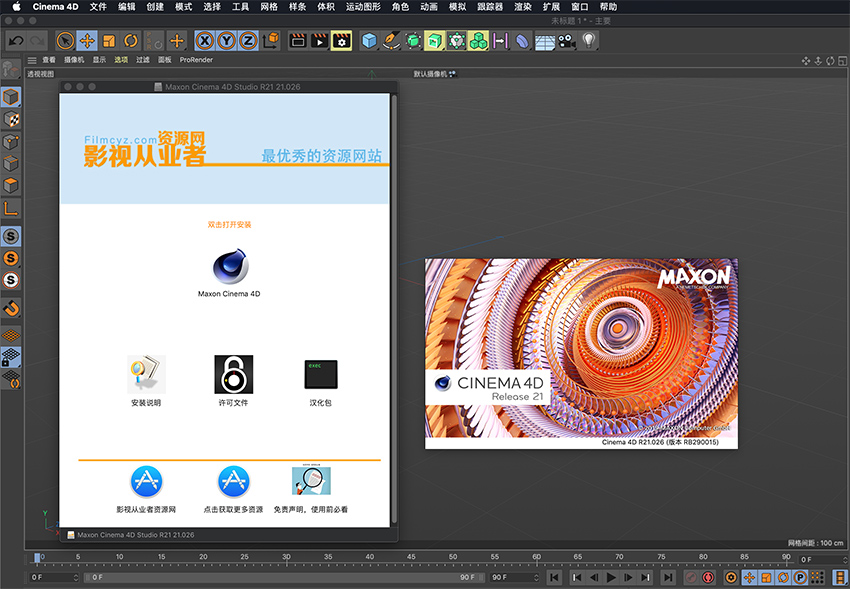Render the current view with clapperboard icon

[298, 41]
